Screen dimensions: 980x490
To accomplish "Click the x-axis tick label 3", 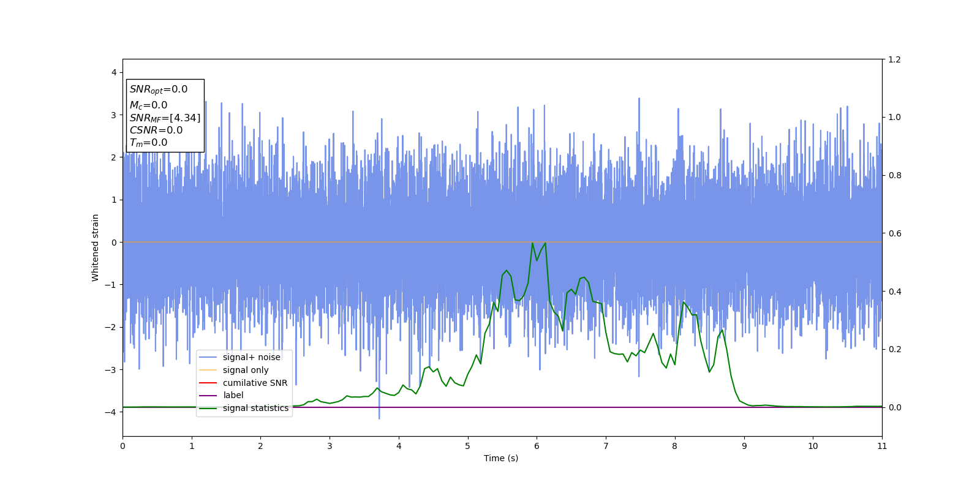I will point(330,446).
